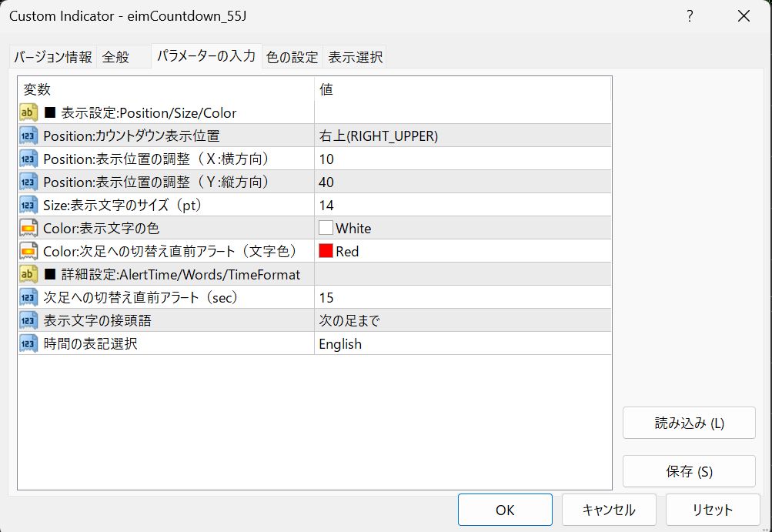Click the Red alert color swatch
Viewport: 772px width, 532px height.
[x=326, y=251]
